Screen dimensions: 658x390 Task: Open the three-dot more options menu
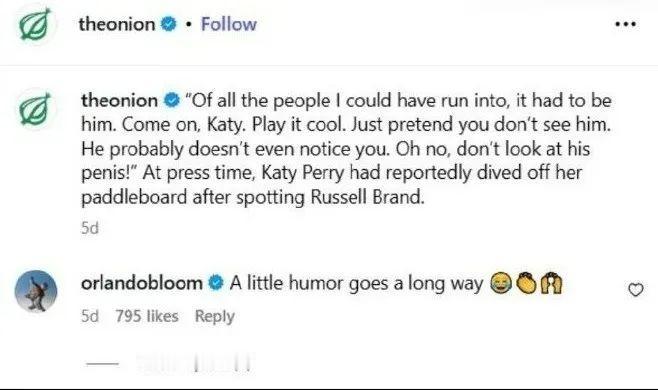tap(626, 24)
